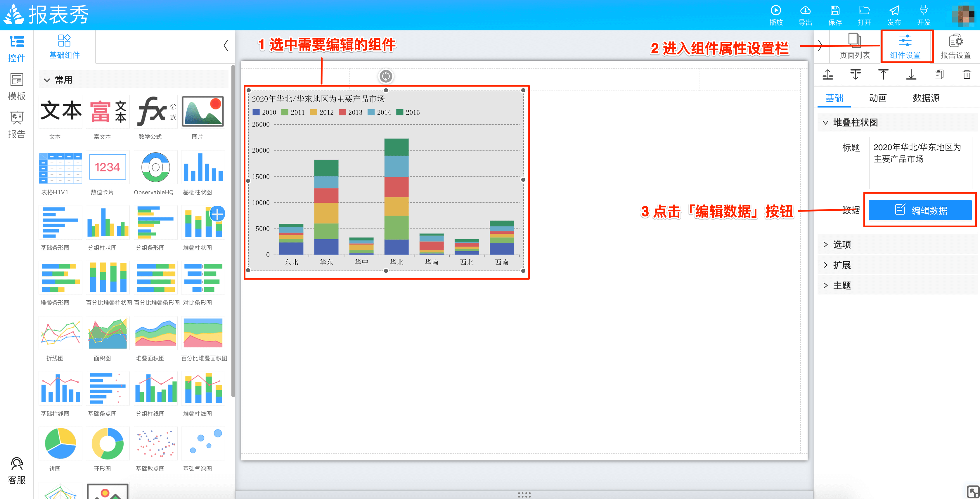Click the 保存 save icon

835,10
